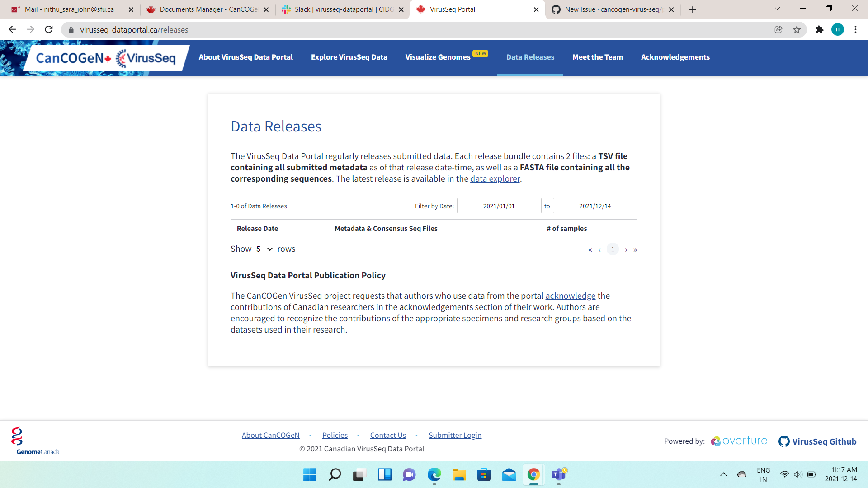This screenshot has width=868, height=488.
Task: Open the Show rows dropdown
Action: 264,249
